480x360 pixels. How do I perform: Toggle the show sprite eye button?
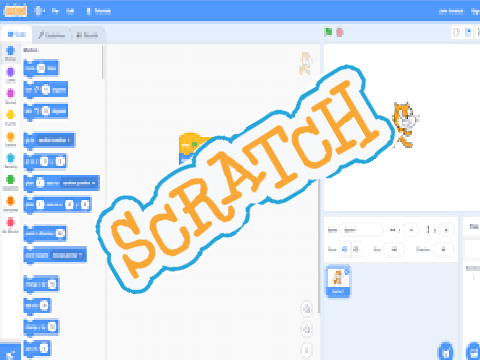click(x=345, y=249)
